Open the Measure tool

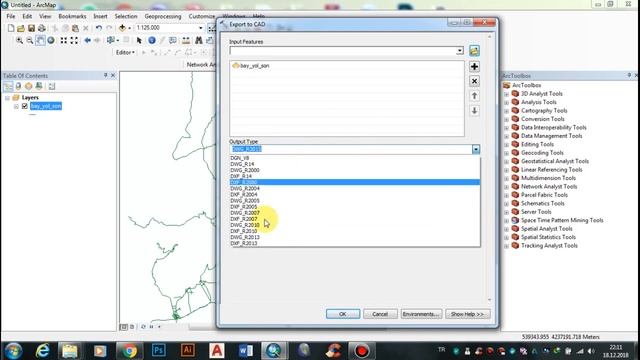[186, 40]
